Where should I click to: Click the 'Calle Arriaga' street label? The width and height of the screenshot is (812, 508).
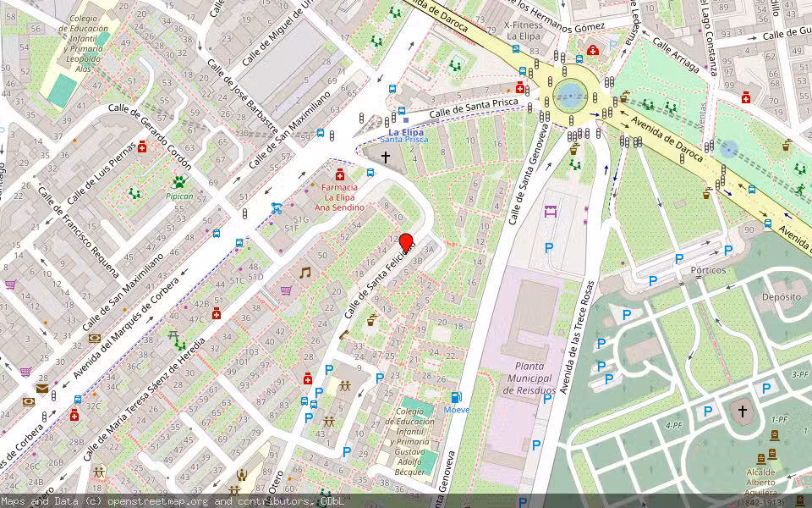pos(678,54)
